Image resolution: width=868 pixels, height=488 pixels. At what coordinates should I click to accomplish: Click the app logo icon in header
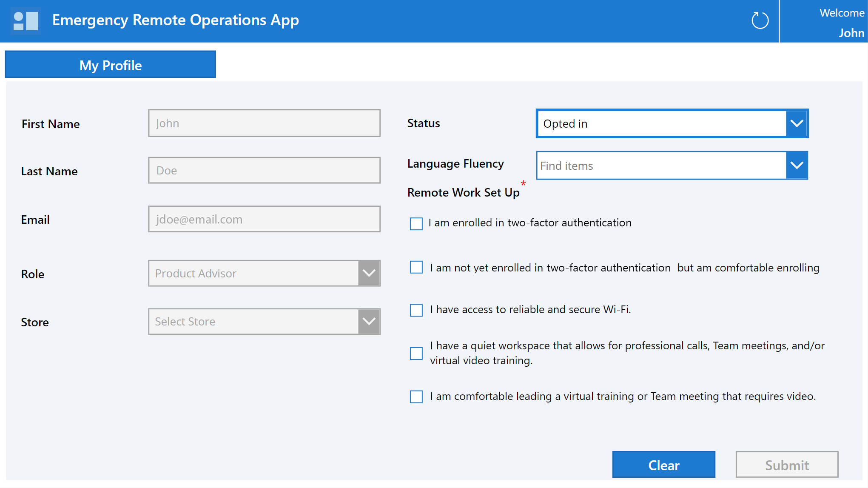pos(26,20)
